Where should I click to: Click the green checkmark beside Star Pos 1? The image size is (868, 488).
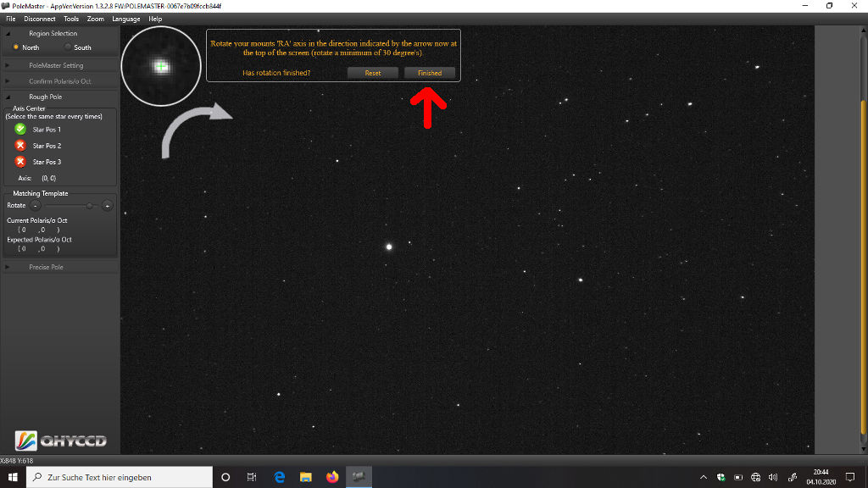(x=20, y=129)
